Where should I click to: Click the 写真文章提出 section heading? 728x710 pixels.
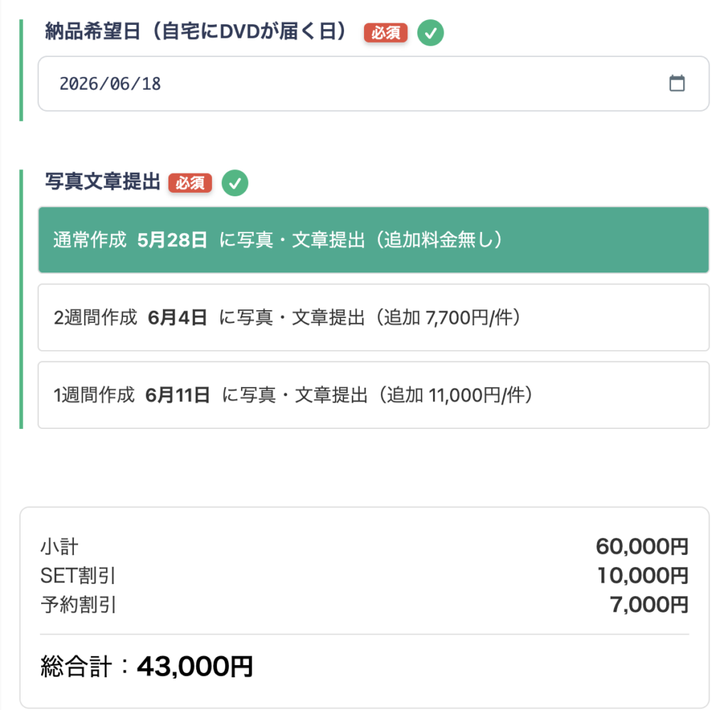click(x=102, y=183)
